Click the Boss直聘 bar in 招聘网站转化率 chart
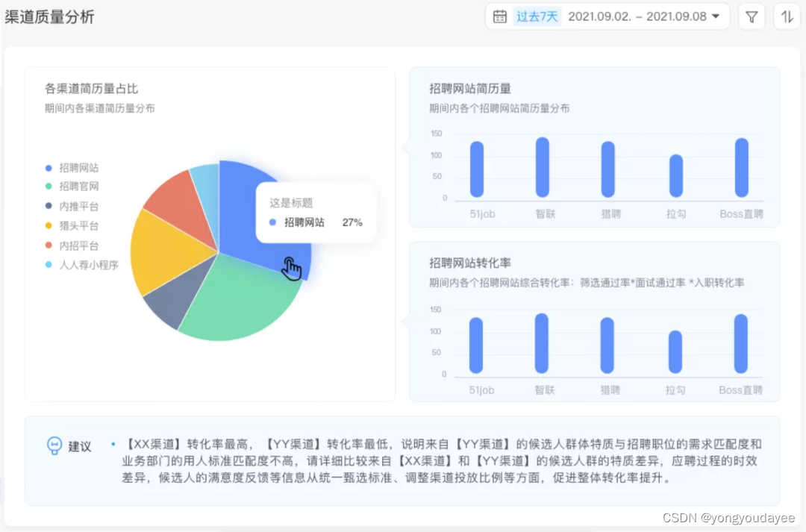The width and height of the screenshot is (806, 532). pos(741,345)
